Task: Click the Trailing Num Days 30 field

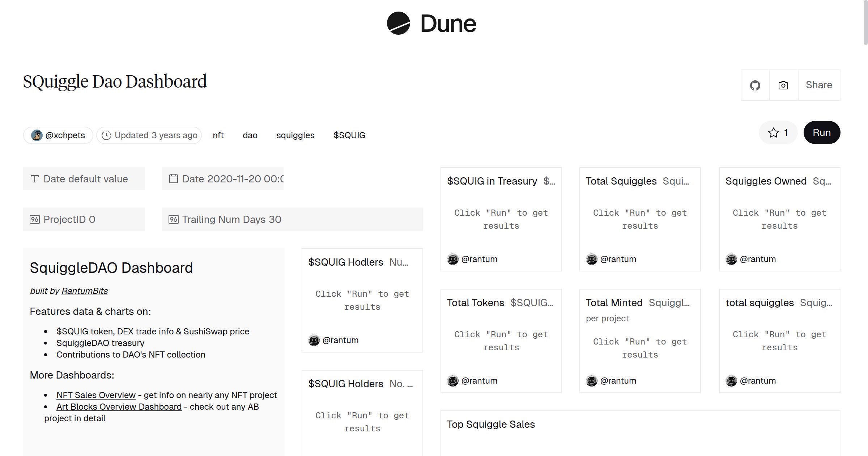Action: (231, 219)
